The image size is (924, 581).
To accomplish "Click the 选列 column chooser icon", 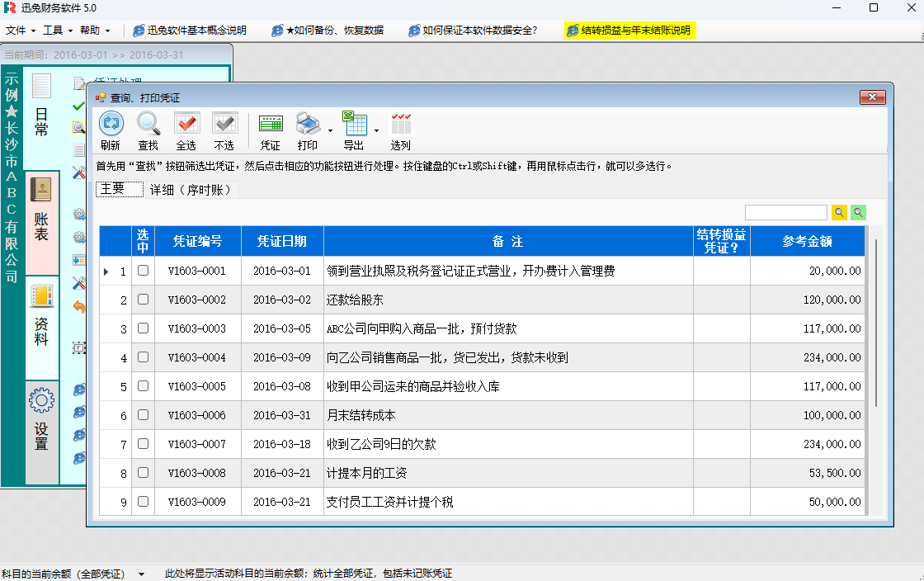I will [x=401, y=125].
